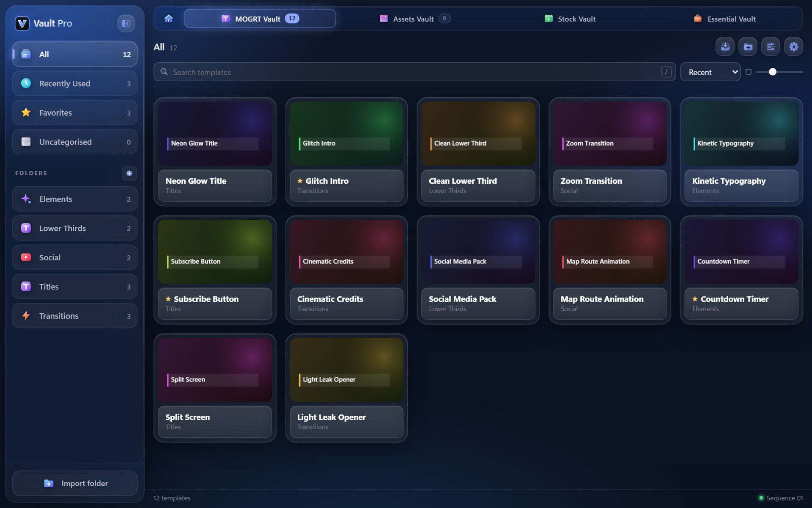This screenshot has height=508, width=812.
Task: Click the Recently Used clock icon
Action: pyautogui.click(x=26, y=83)
